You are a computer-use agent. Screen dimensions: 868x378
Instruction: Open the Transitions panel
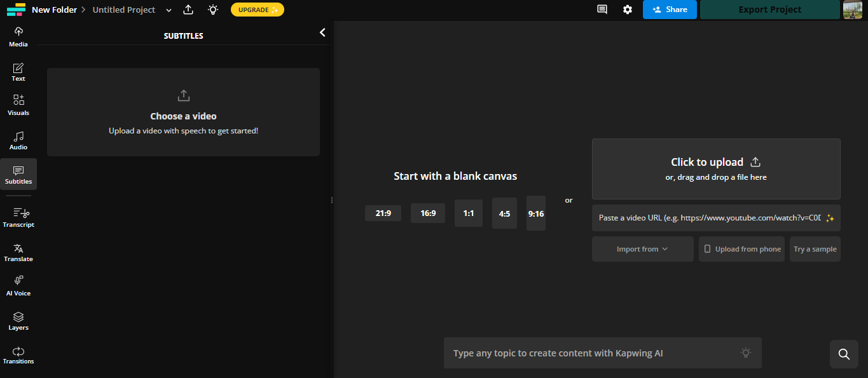(x=18, y=353)
